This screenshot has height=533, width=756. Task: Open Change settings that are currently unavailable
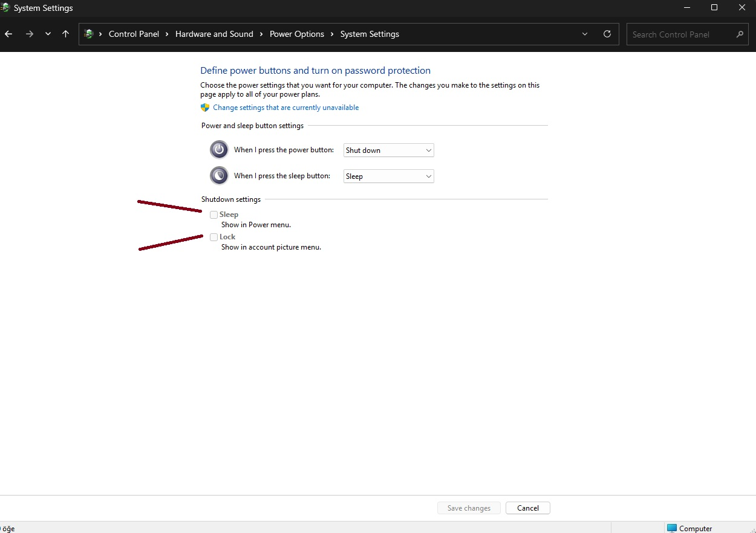285,108
